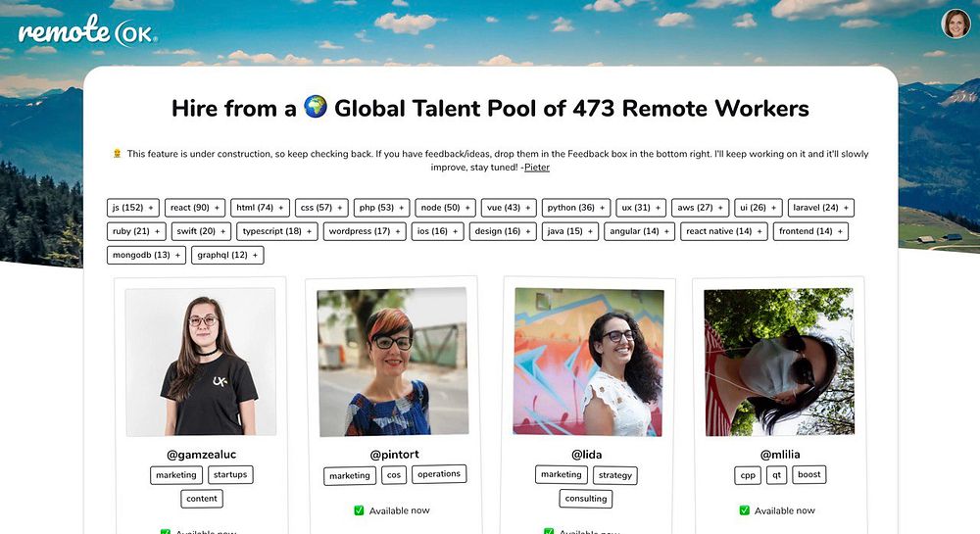Click boost tag on @mlilia card
Viewport: 980px width, 534px height.
tap(808, 474)
